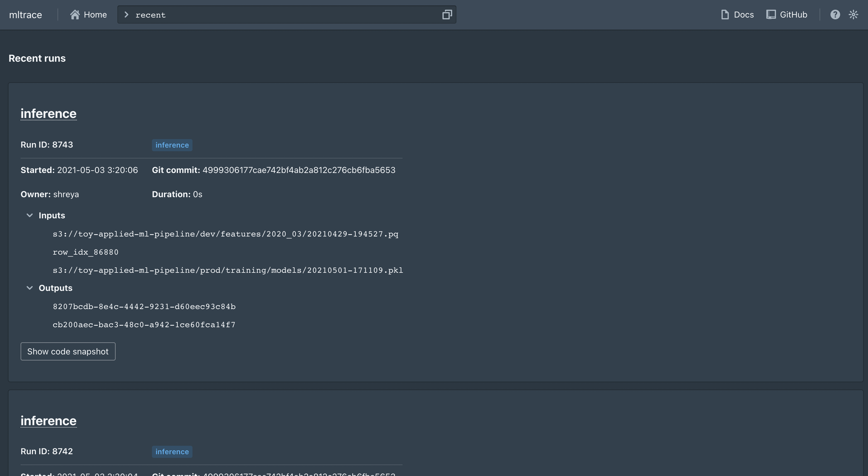Open Docs via the document icon
Image resolution: width=868 pixels, height=476 pixels.
(725, 15)
